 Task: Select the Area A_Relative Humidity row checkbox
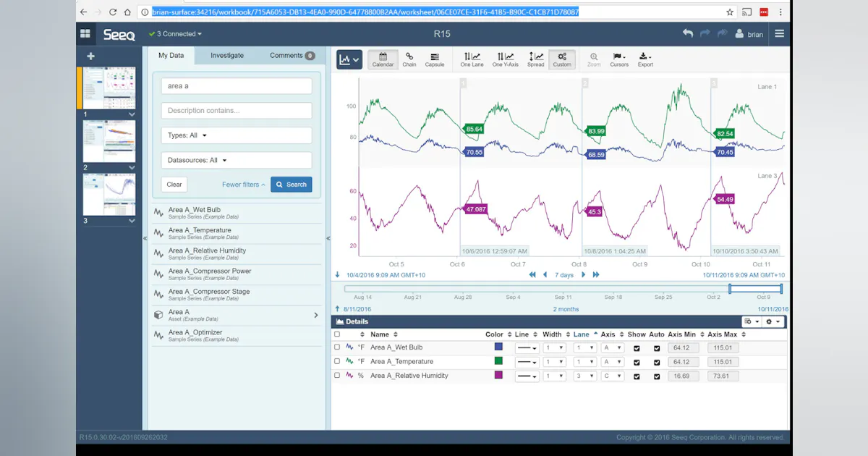[337, 376]
